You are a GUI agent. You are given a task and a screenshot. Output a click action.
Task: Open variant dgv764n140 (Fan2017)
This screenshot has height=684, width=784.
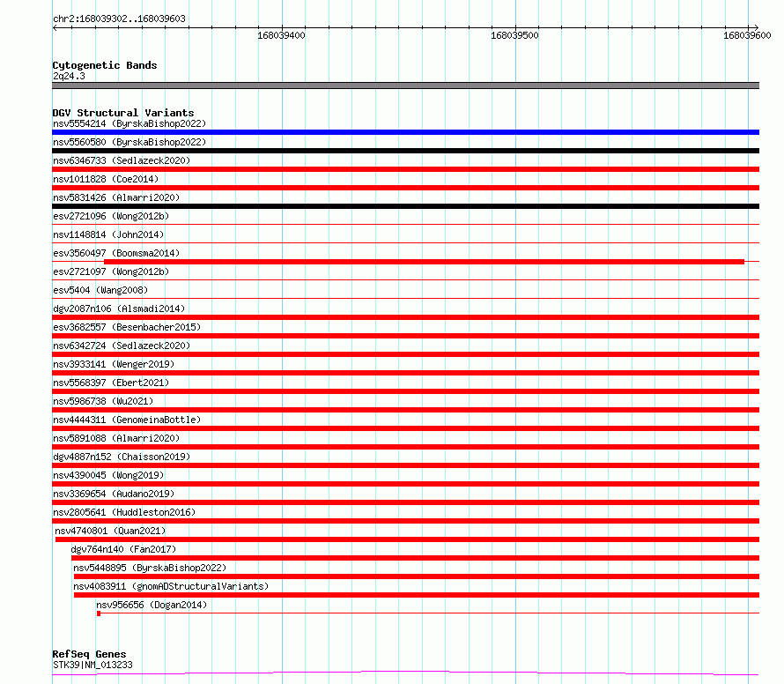point(123,549)
